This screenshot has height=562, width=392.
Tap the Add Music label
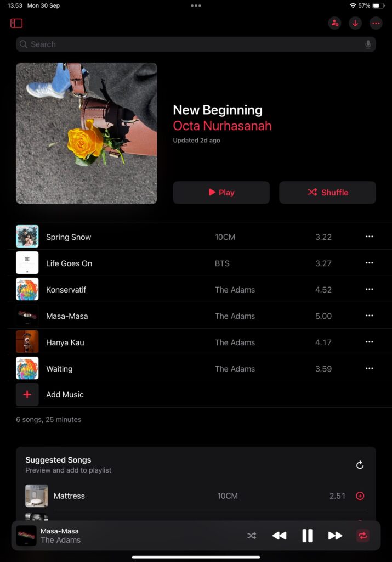[x=65, y=395]
